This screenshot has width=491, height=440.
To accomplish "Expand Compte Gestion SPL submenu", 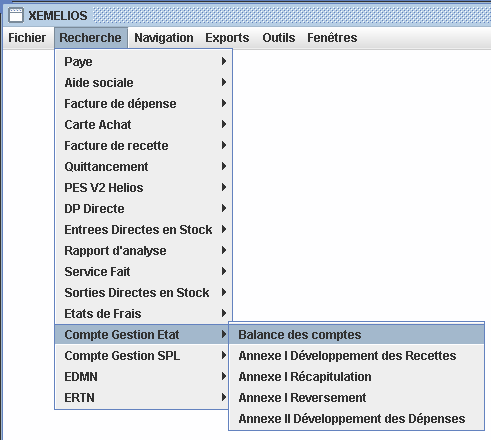I will coord(142,356).
